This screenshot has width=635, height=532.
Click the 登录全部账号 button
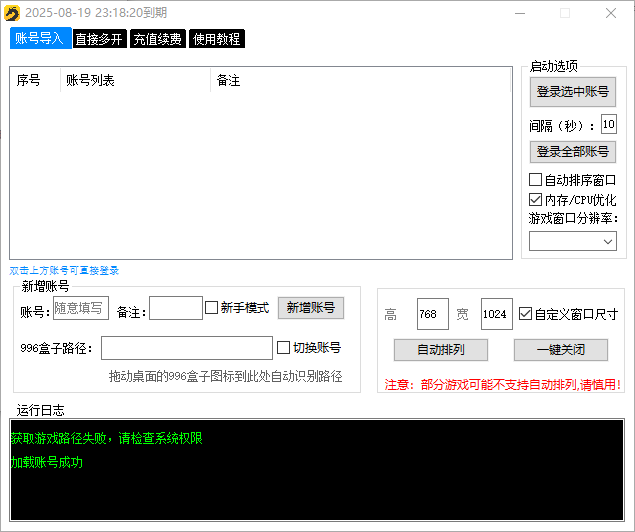click(572, 152)
